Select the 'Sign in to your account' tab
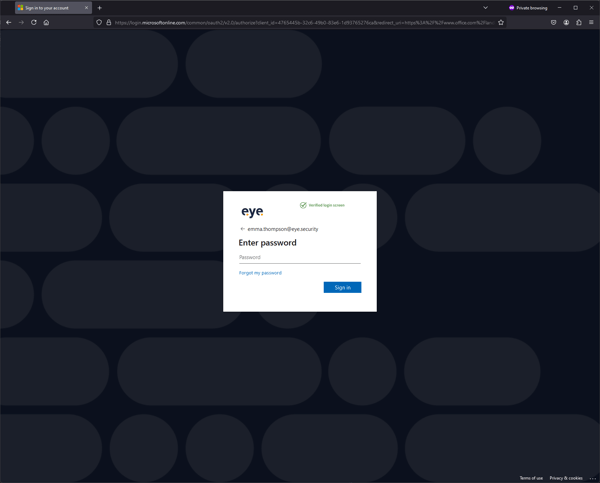 pos(53,8)
